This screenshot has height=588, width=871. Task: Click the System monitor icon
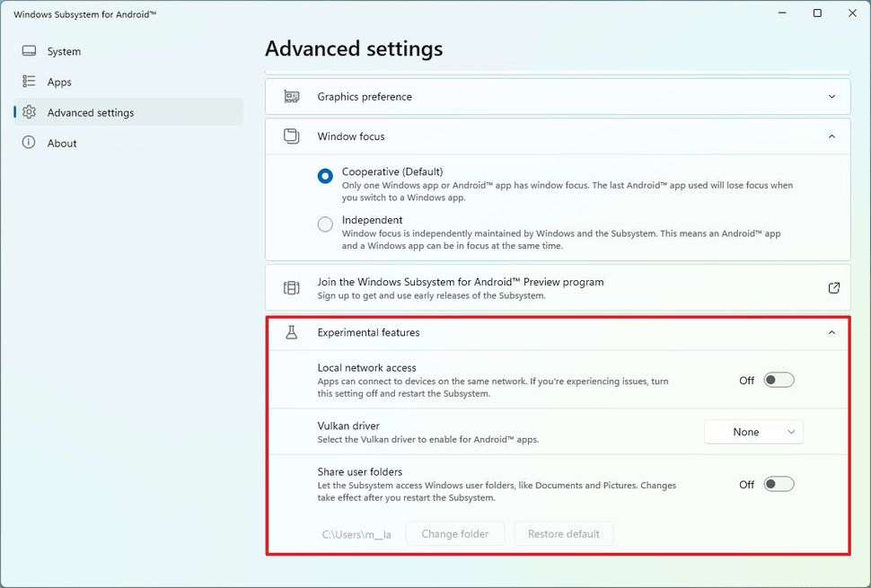click(29, 51)
